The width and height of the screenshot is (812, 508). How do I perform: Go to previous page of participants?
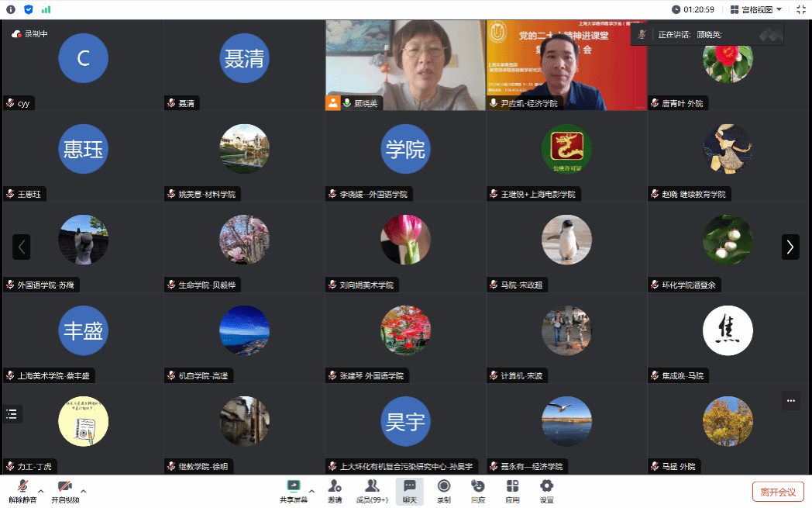coord(22,247)
